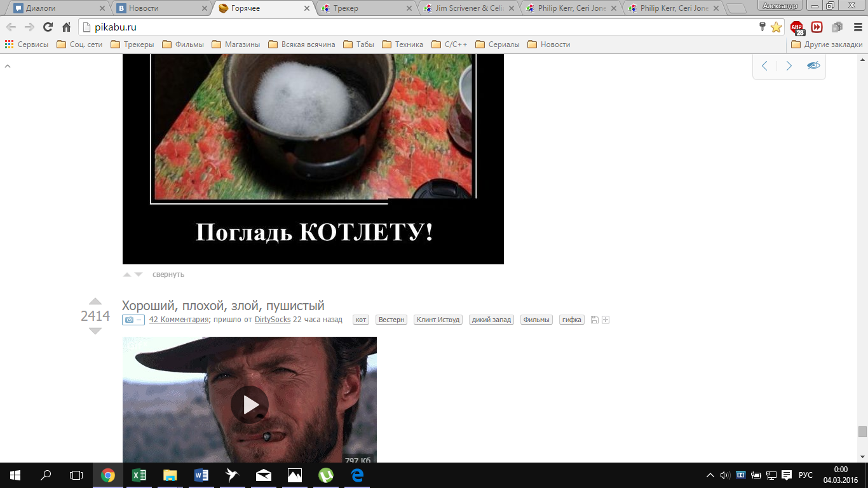Open the DirtySocks author profile

tap(273, 320)
